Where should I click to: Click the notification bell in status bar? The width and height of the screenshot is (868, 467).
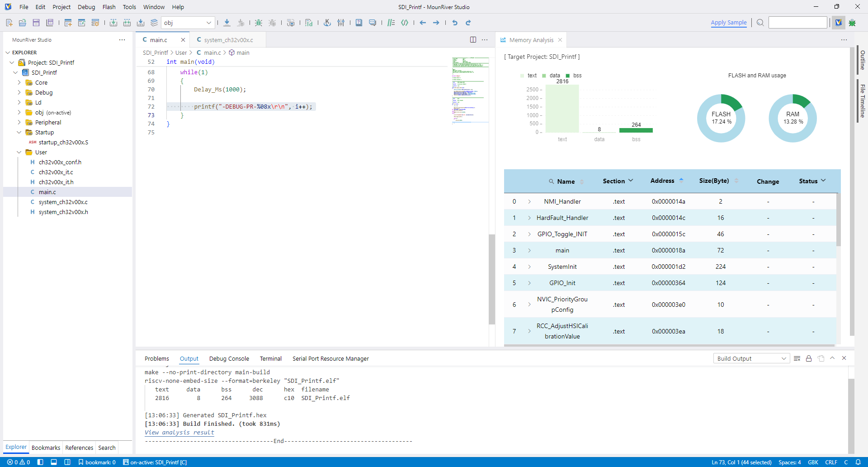pos(858,462)
